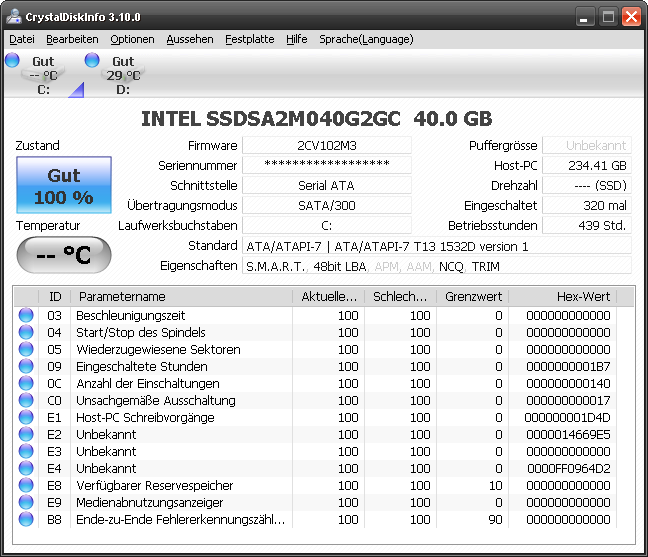
Task: Click the Standard ATA/ATAPI-7 field
Action: [x=437, y=246]
